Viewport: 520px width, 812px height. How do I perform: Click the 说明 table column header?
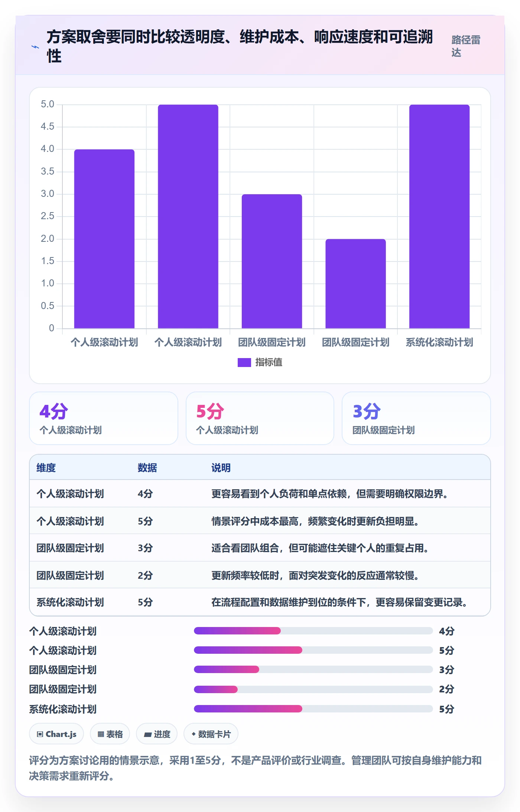click(x=221, y=468)
